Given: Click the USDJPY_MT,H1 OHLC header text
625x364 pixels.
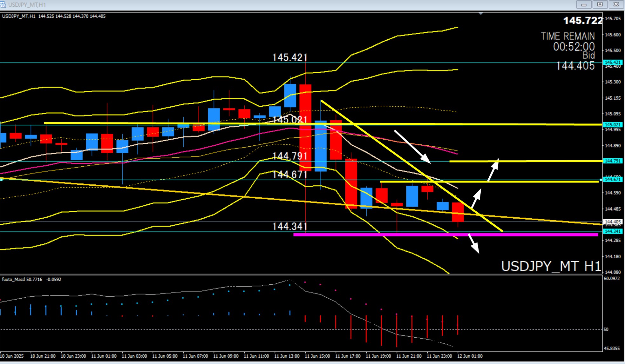Looking at the screenshot, I should click(54, 16).
